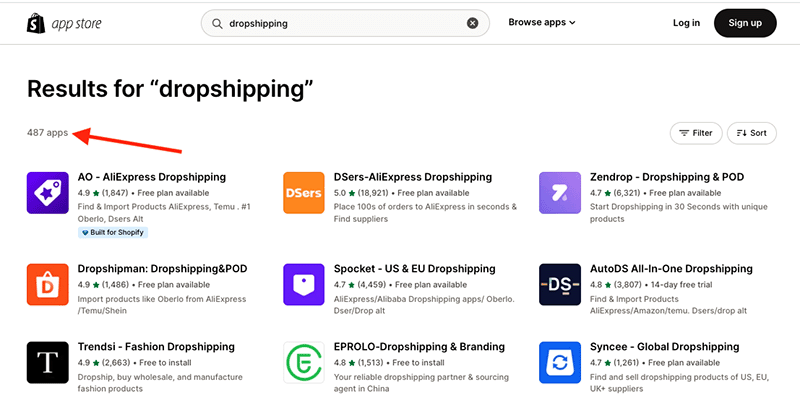
Task: Open Zendrop - Dropshipping & POD title
Action: (667, 177)
